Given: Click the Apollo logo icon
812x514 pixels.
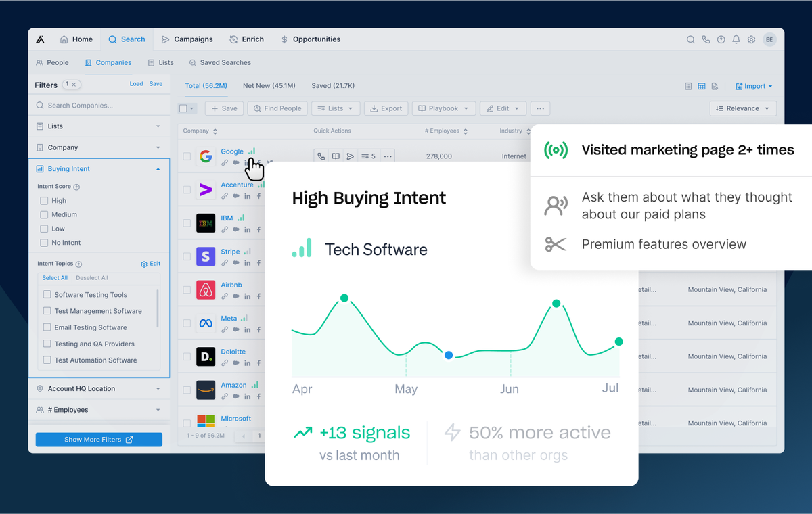Looking at the screenshot, I should click(41, 39).
